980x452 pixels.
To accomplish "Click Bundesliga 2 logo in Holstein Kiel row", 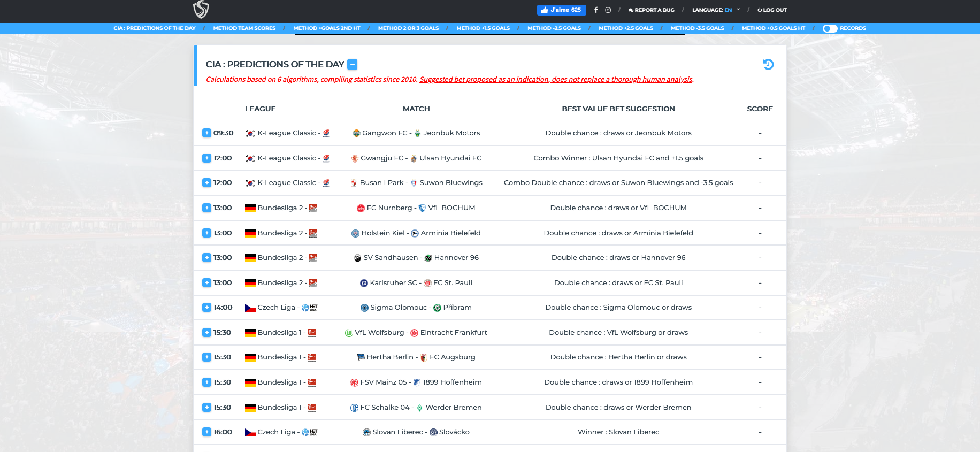I will [x=313, y=233].
